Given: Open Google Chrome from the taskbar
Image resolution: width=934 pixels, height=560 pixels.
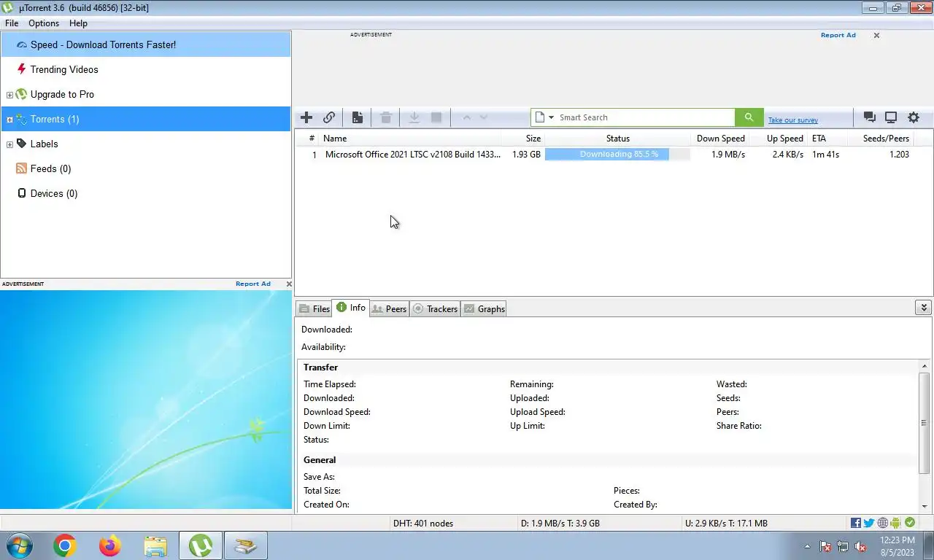Looking at the screenshot, I should (64, 545).
